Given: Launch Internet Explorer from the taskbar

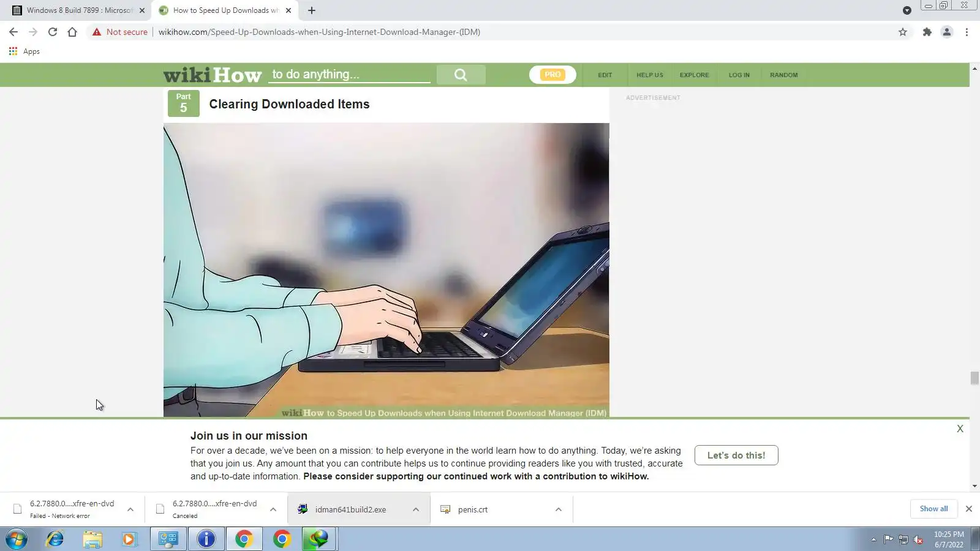Looking at the screenshot, I should tap(55, 539).
